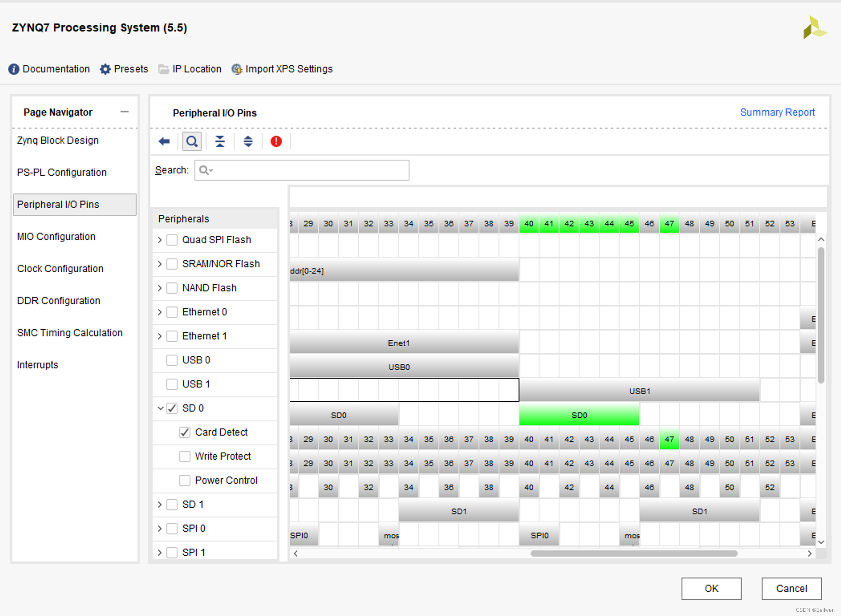
Task: Expand the SRAM/NOR Flash row
Action: point(160,264)
